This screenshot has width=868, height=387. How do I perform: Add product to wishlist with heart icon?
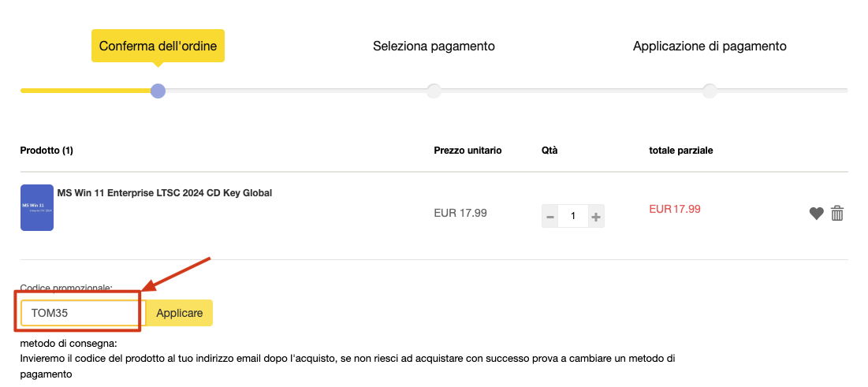pyautogui.click(x=816, y=214)
